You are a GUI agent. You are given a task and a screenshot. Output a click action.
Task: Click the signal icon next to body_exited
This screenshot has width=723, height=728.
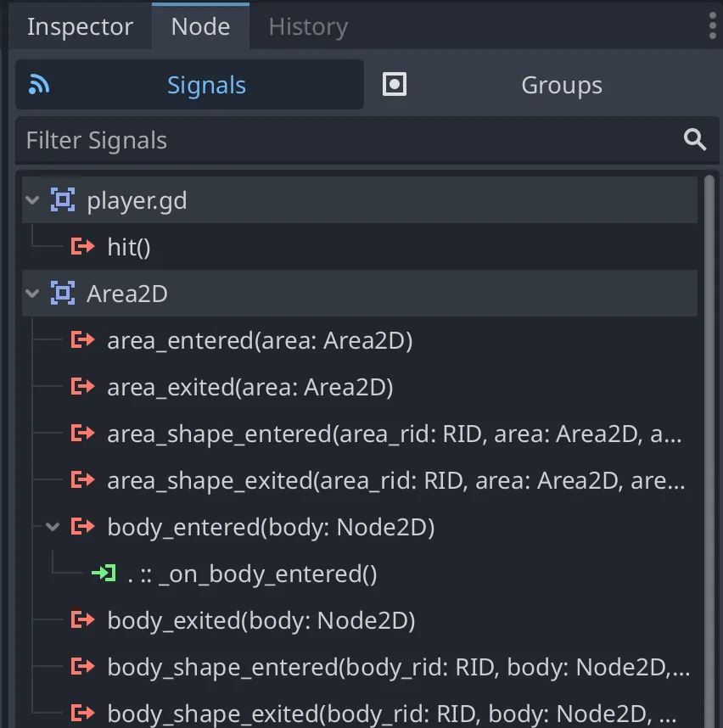82,621
